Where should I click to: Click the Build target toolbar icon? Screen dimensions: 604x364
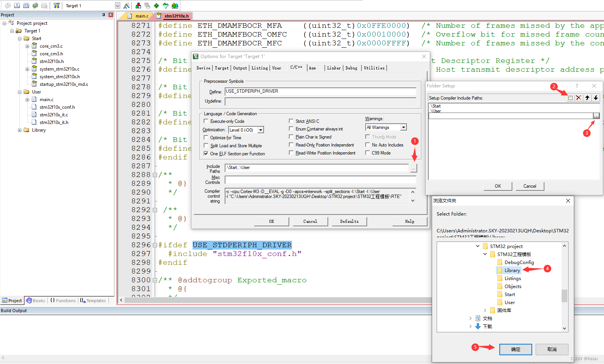click(x=17, y=5)
